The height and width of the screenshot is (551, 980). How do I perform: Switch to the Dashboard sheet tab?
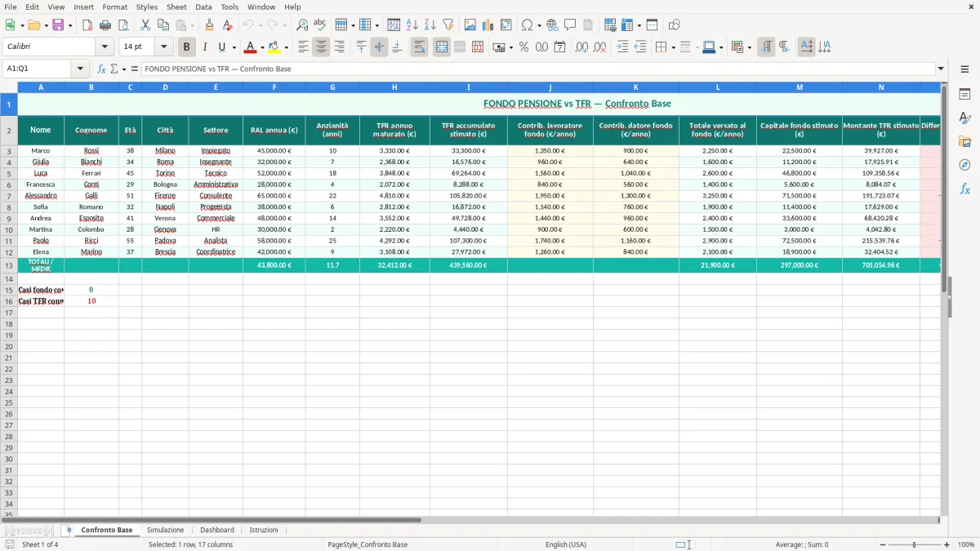point(217,530)
